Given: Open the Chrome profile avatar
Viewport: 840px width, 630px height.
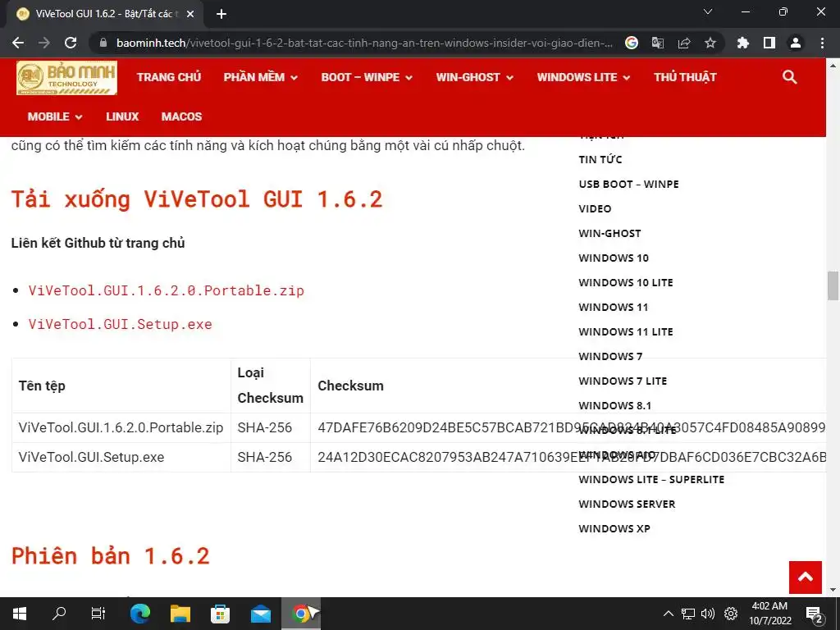Looking at the screenshot, I should click(x=796, y=43).
